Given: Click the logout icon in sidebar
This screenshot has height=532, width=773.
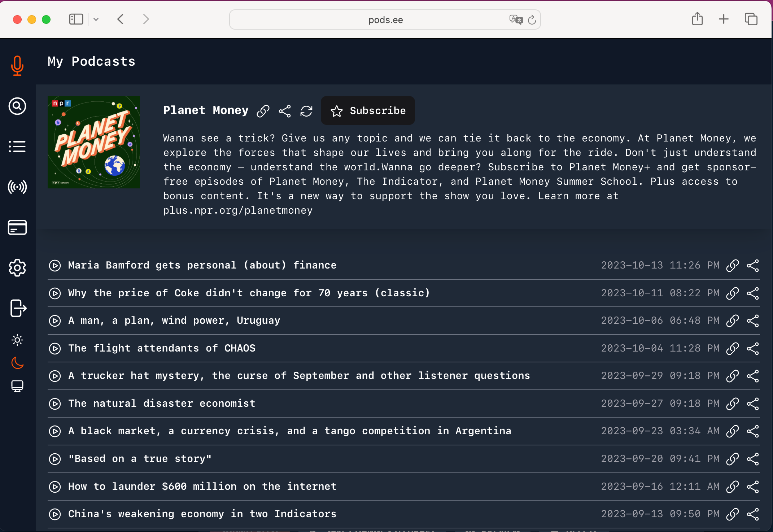Looking at the screenshot, I should (18, 308).
